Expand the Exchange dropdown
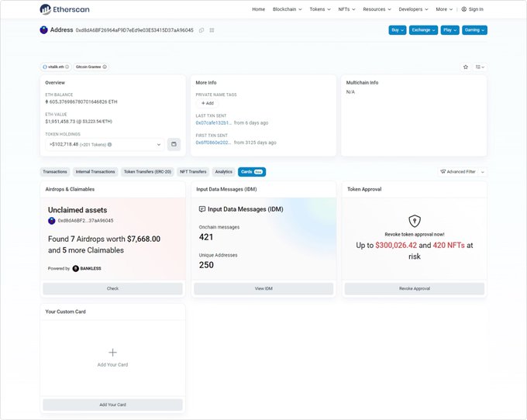527x420 pixels. coord(423,30)
